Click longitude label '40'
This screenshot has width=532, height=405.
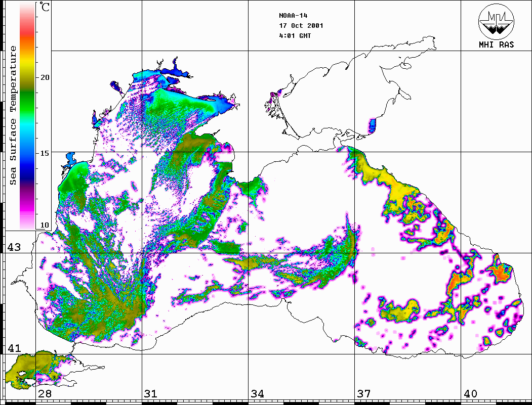click(x=470, y=394)
